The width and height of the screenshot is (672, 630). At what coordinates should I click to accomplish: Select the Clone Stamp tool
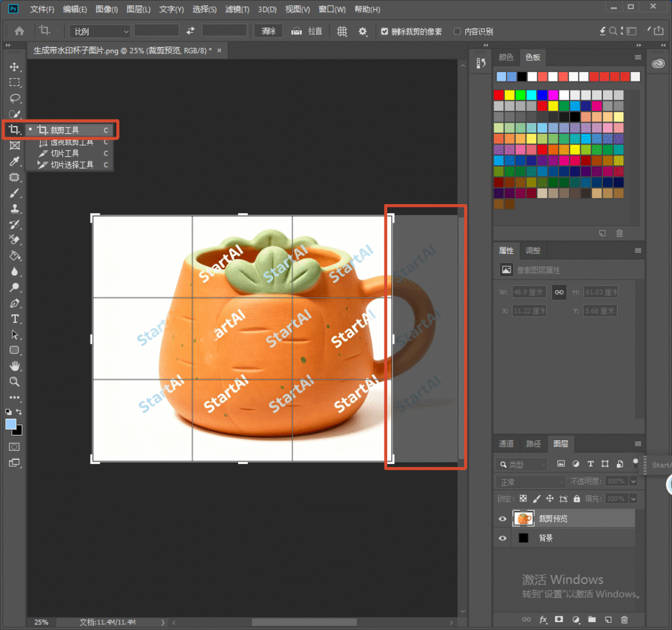click(14, 209)
